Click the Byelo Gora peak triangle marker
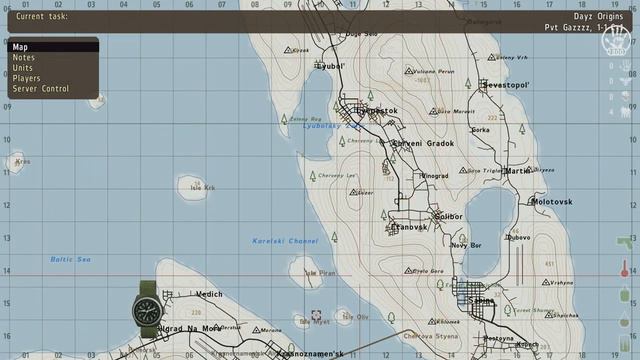 (408, 271)
